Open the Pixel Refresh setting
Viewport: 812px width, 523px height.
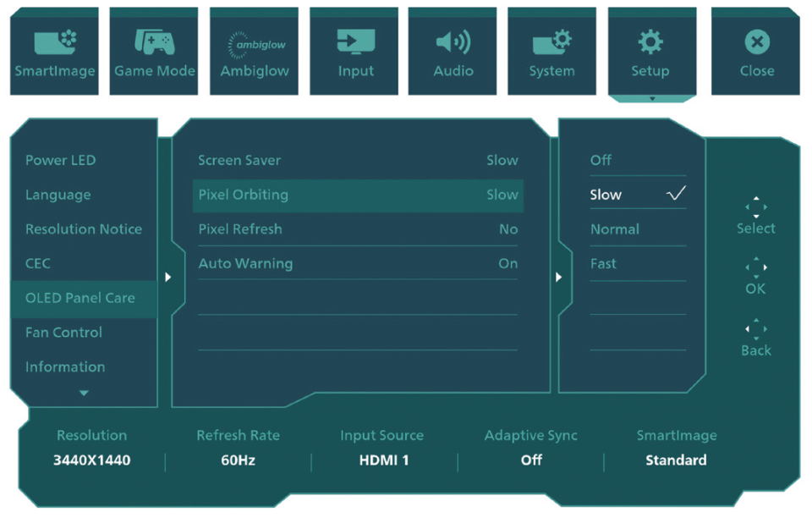pos(358,229)
